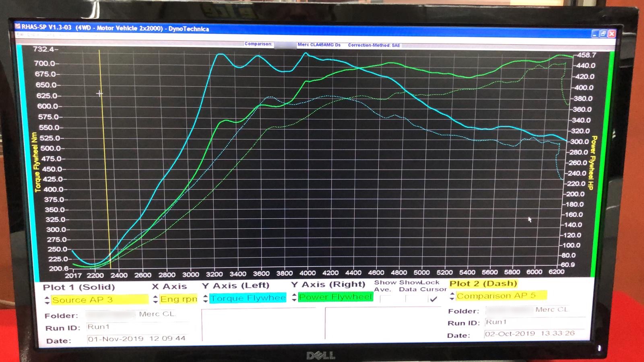Screen dimensions: 644x362
Task: Click the 'Plot 2 (Dash)' heading
Action: coord(483,284)
